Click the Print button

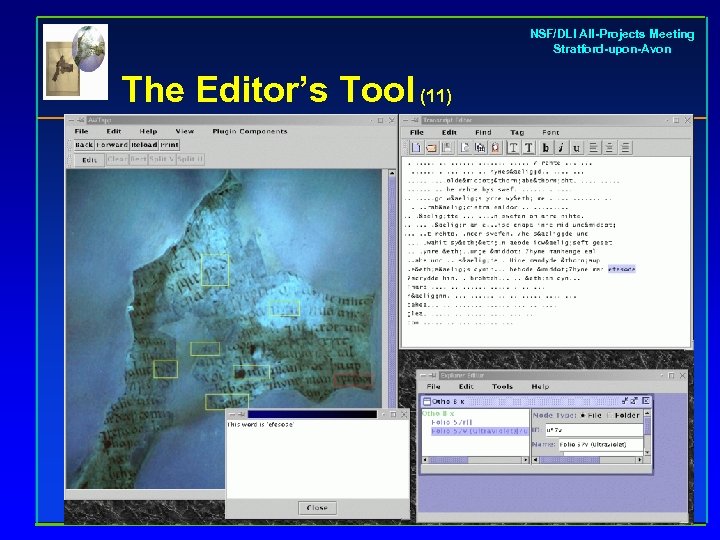pos(169,145)
